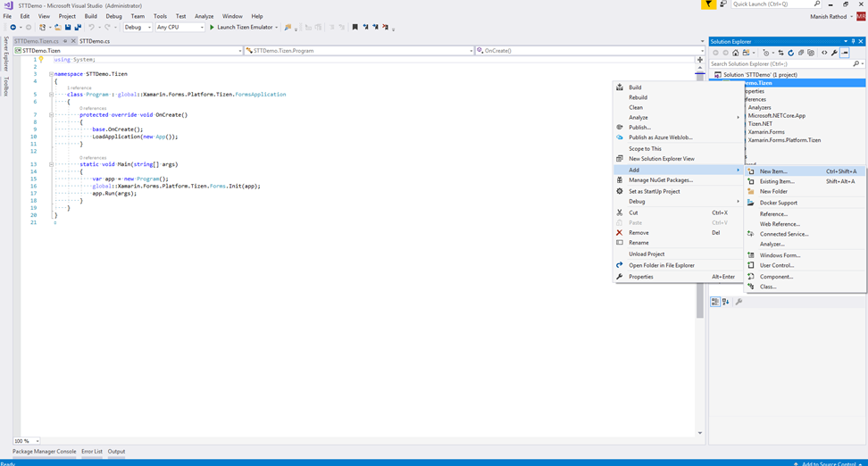Toggle Categorized view in Properties panel

[x=715, y=302]
